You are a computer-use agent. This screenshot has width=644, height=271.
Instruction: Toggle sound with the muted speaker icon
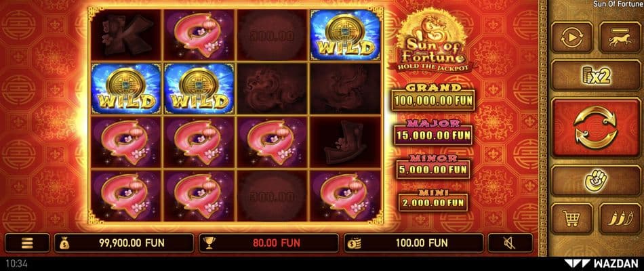[x=510, y=243]
